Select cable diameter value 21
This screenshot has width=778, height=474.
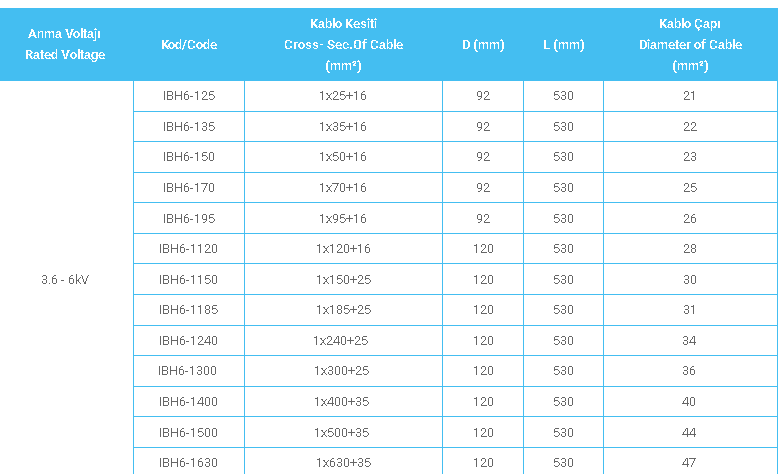click(x=690, y=96)
